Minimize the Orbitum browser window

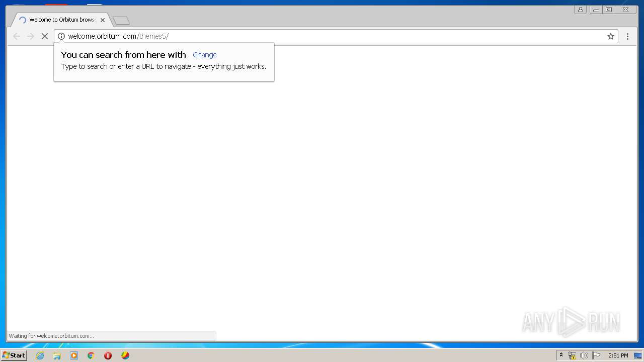point(596,10)
